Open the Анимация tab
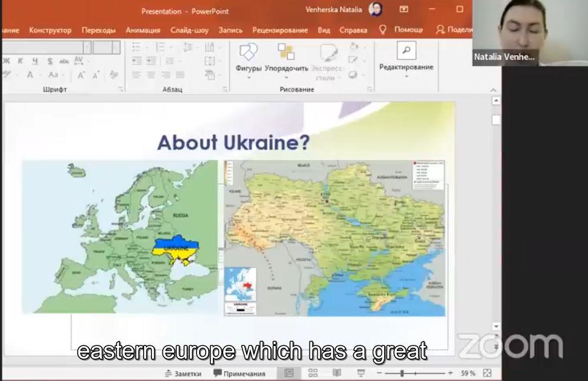The image size is (588, 381). (143, 30)
